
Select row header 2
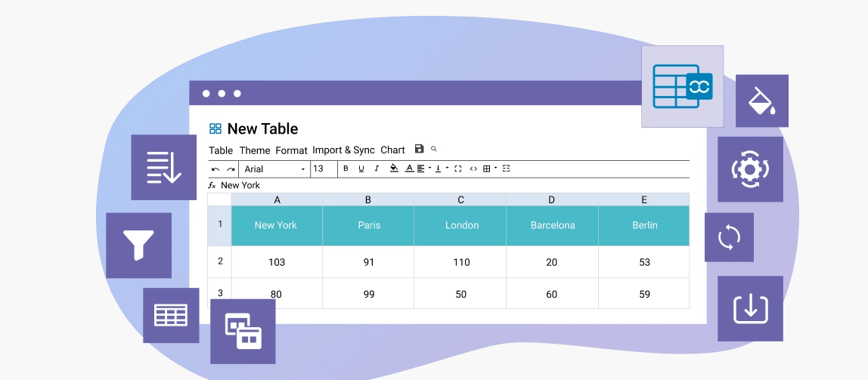click(220, 261)
